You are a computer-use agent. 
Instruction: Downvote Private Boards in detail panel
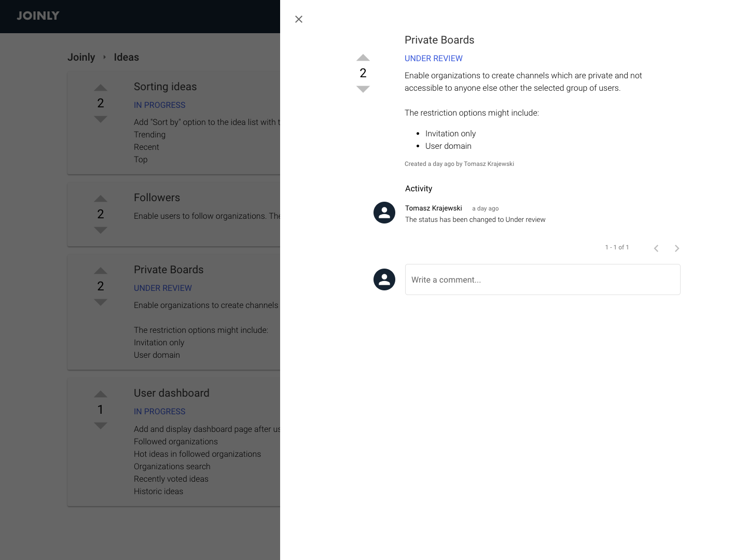363,89
